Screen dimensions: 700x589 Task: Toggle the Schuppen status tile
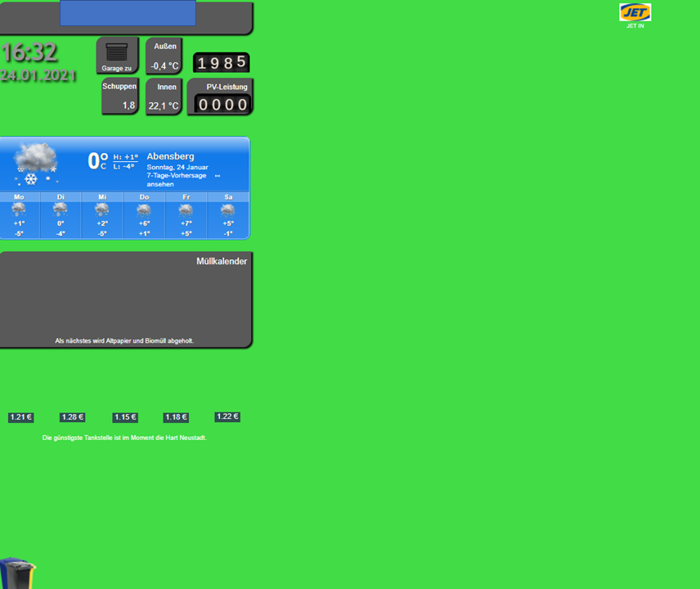(x=119, y=96)
